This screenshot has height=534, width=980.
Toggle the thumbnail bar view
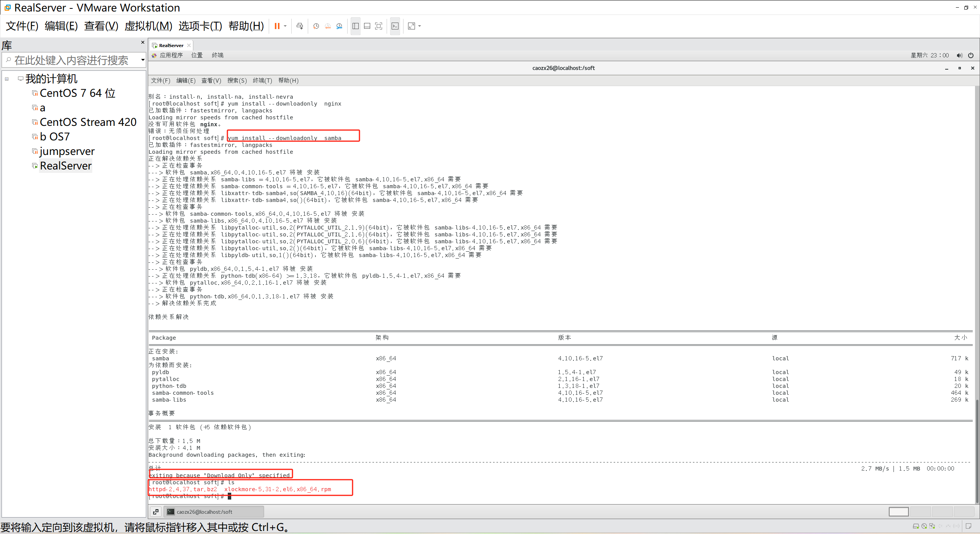[x=367, y=26]
